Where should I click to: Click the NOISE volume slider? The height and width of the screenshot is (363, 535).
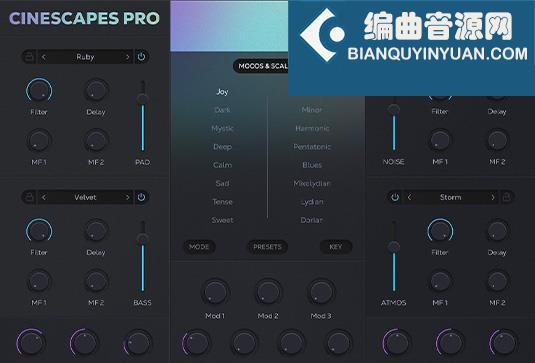(x=394, y=124)
